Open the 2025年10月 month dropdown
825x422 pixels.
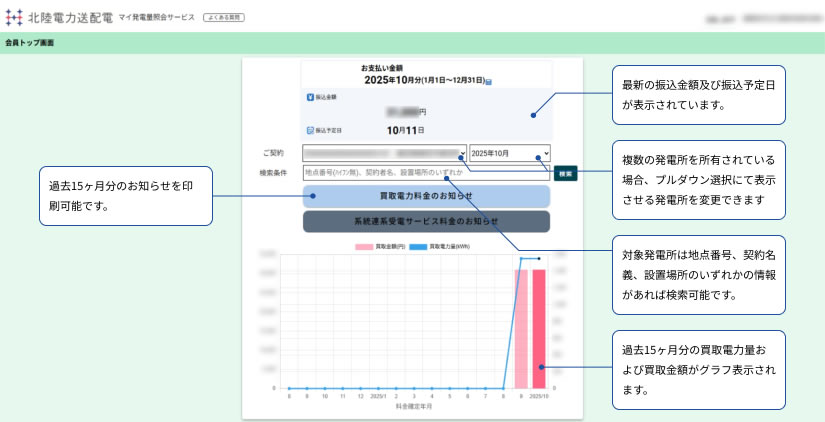tap(510, 154)
